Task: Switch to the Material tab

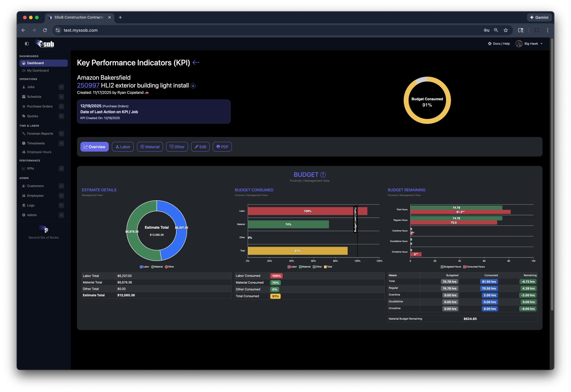Action: click(150, 147)
